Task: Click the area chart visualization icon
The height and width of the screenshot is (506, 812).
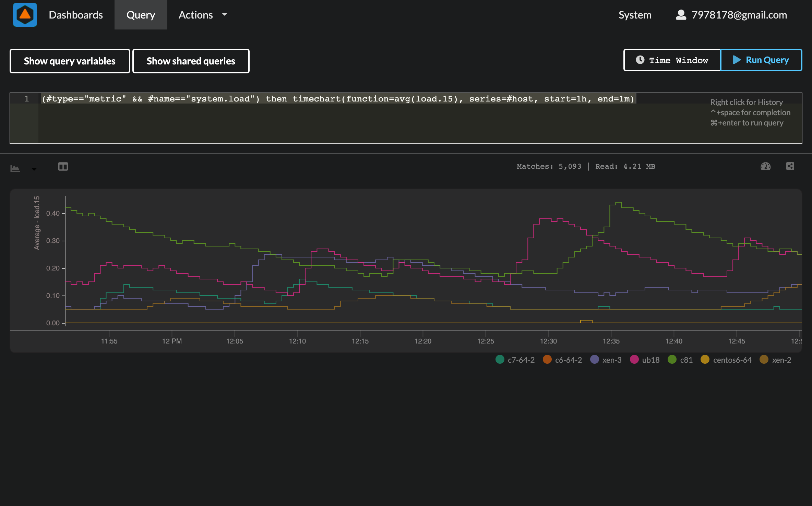Action: pos(15,168)
